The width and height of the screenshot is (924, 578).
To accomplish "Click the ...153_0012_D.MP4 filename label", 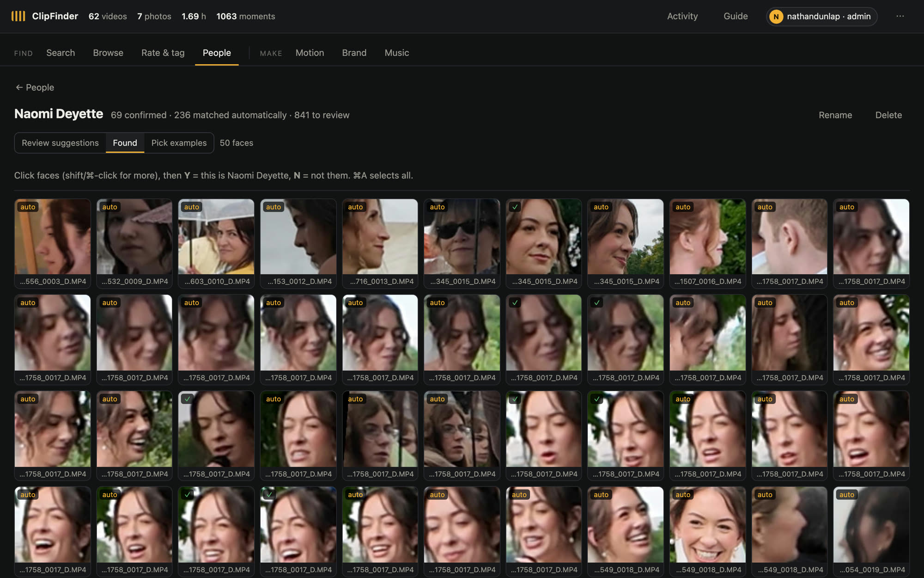I will (298, 281).
